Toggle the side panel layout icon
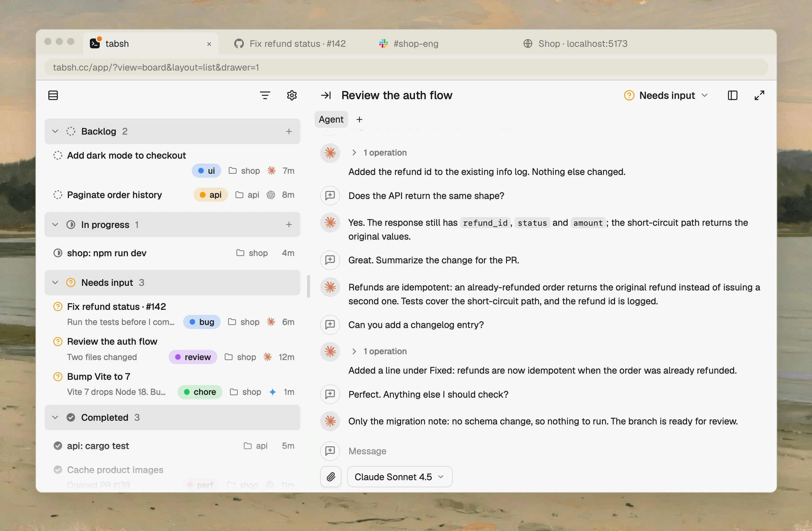 (x=733, y=95)
